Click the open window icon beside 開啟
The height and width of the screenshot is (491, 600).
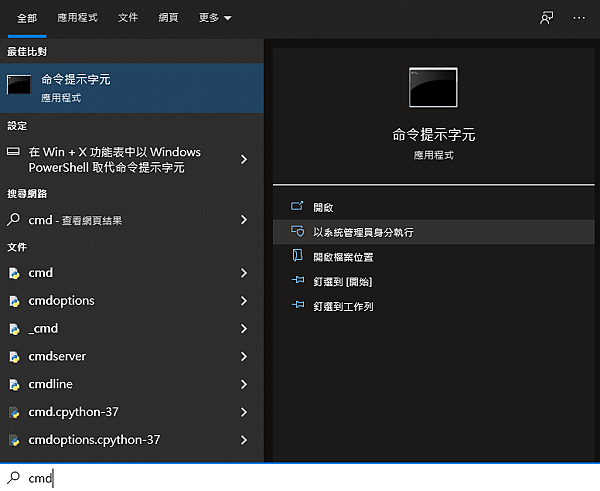[297, 206]
